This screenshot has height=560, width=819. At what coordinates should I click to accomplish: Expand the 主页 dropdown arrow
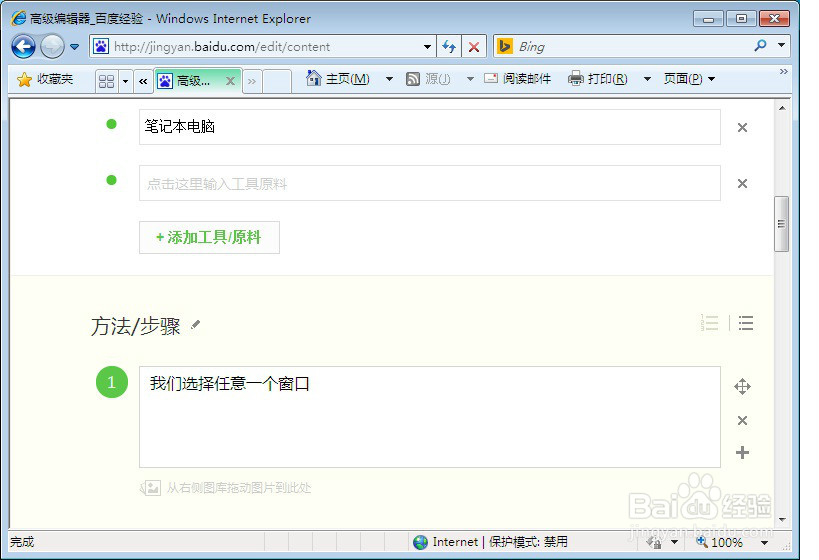click(x=389, y=79)
